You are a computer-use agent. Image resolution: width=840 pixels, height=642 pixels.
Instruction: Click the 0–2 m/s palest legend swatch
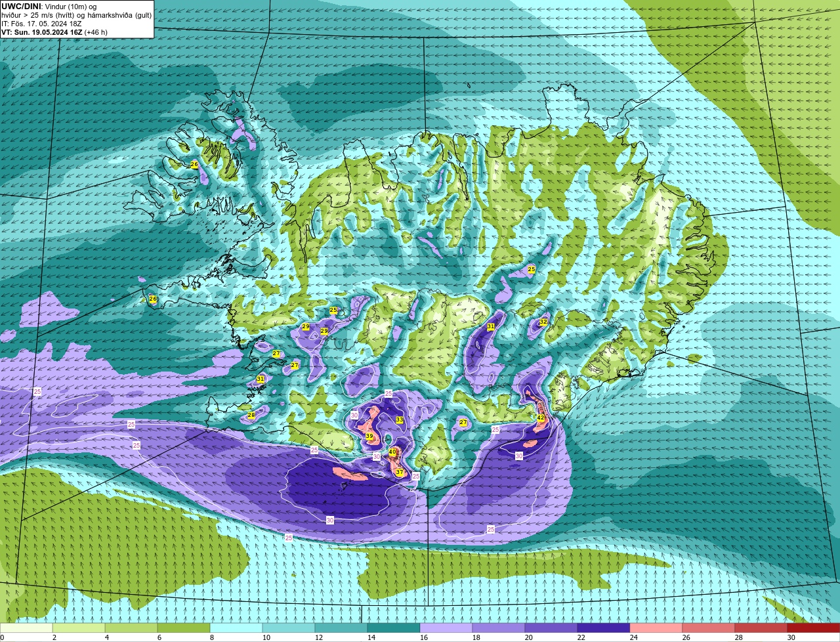click(26, 628)
